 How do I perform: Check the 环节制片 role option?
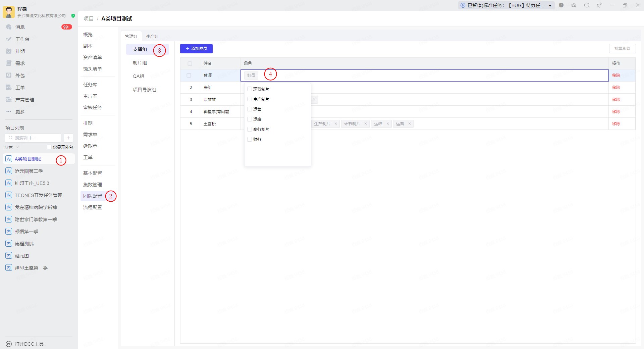point(250,89)
